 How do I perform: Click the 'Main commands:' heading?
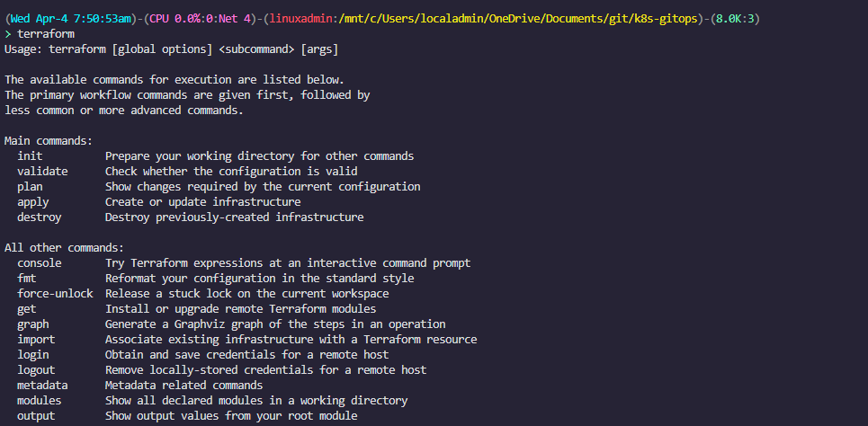(49, 140)
